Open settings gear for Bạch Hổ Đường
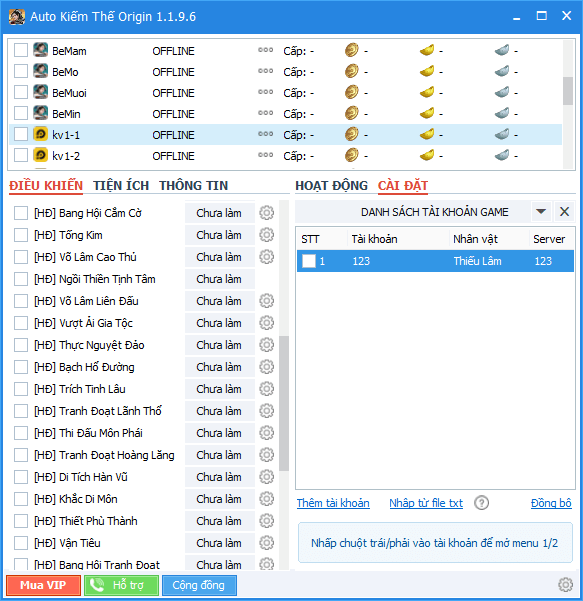The width and height of the screenshot is (583, 601). (x=266, y=367)
